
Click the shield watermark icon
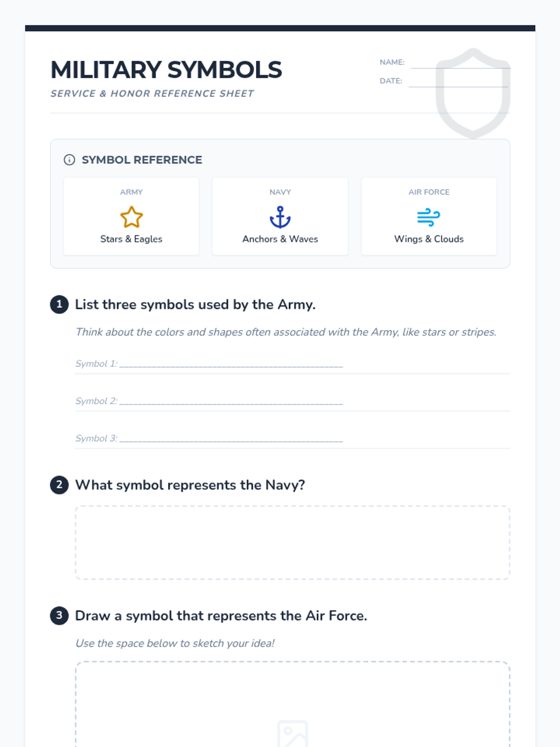click(x=473, y=93)
